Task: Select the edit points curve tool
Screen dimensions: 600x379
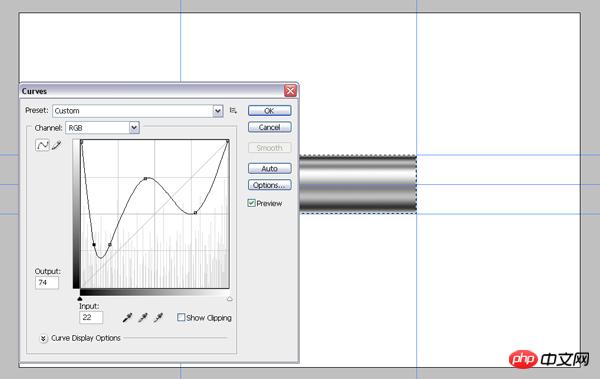Action: point(42,145)
